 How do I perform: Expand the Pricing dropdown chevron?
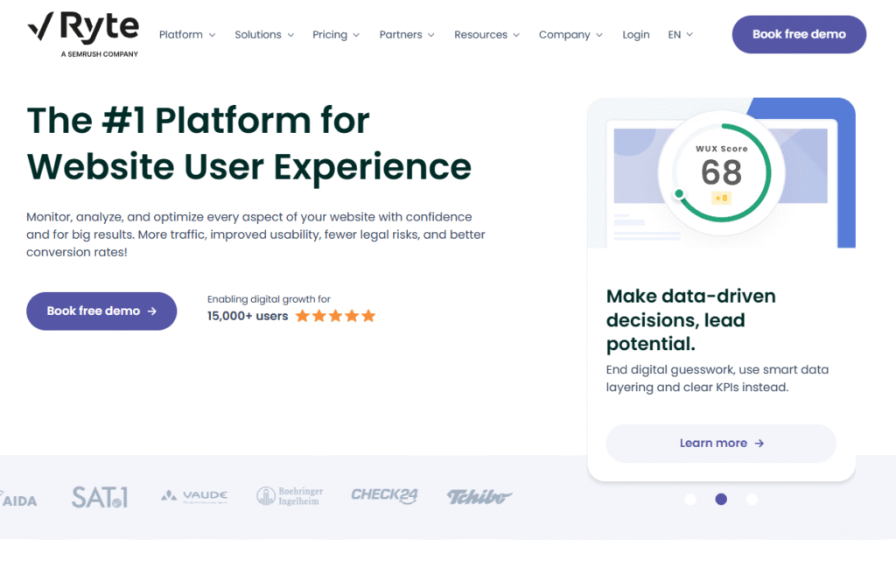tap(357, 35)
